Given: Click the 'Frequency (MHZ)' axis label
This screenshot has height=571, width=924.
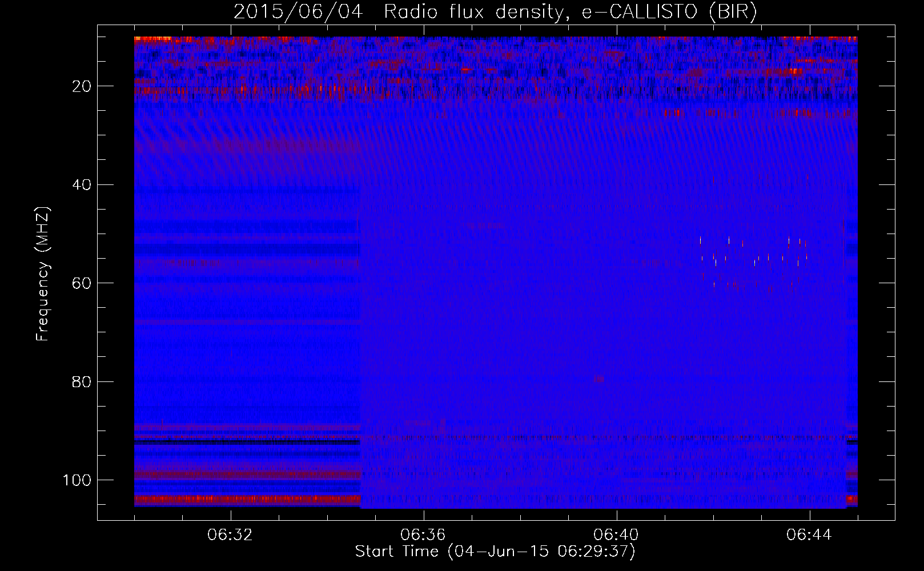Looking at the screenshot, I should tap(43, 274).
